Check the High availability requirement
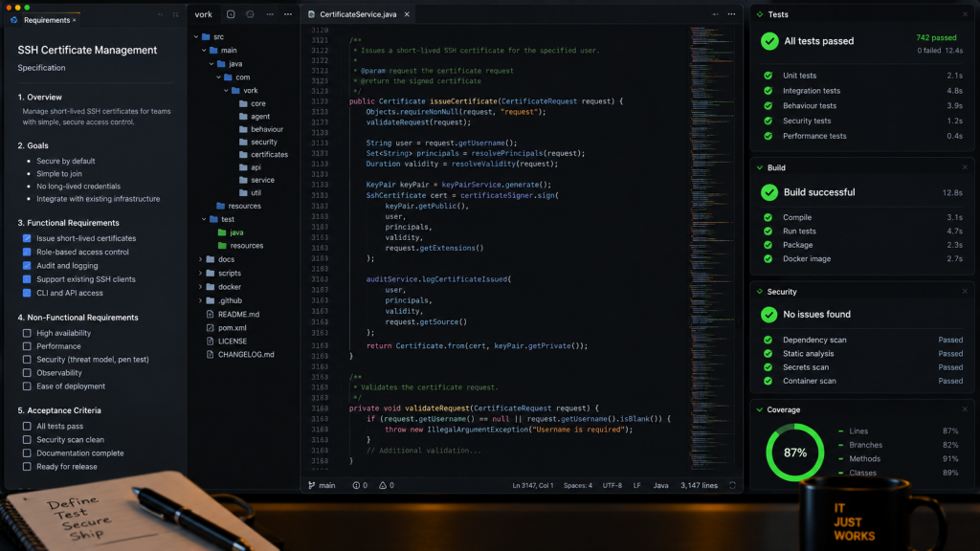The image size is (980, 551). point(27,333)
